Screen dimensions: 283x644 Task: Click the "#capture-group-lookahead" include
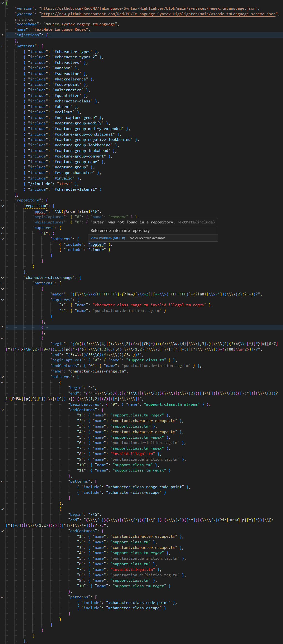coord(82,150)
